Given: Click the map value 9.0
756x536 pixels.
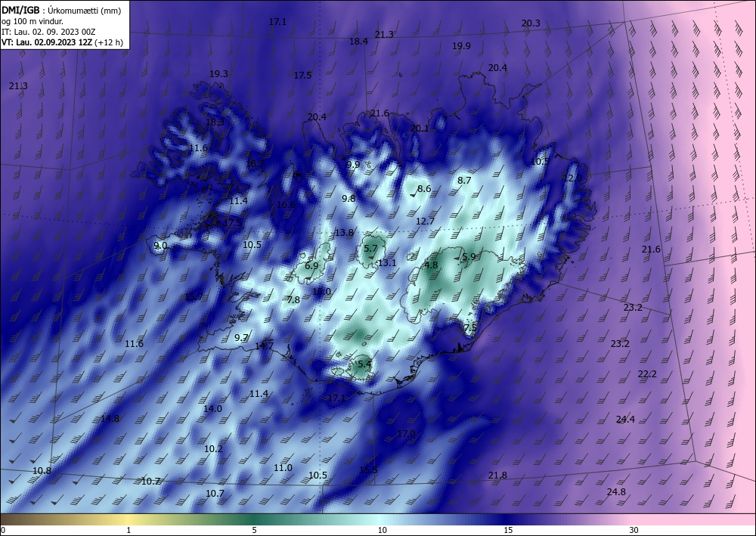Looking at the screenshot, I should (160, 246).
